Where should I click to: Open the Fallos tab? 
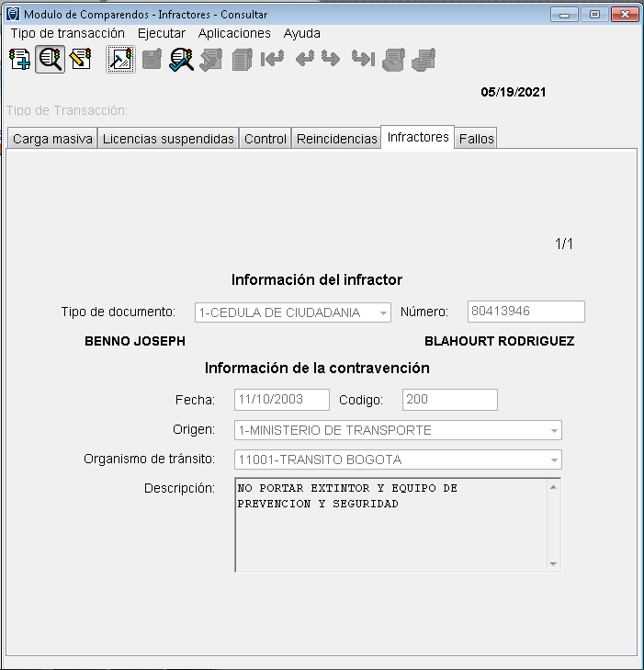[476, 139]
